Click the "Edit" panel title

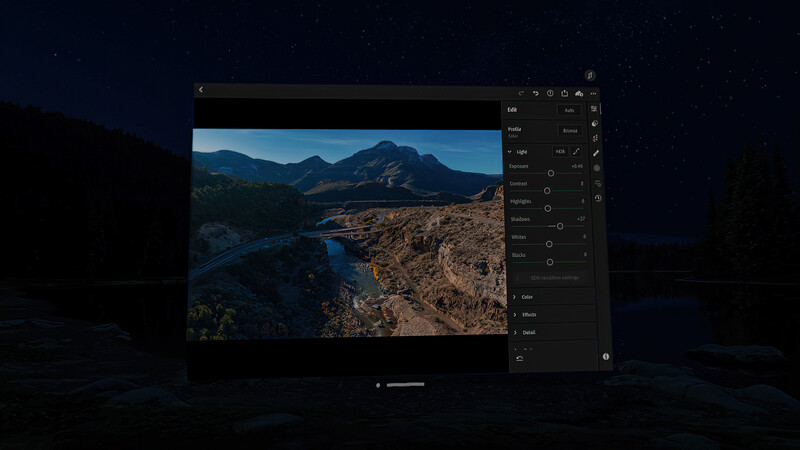point(512,110)
